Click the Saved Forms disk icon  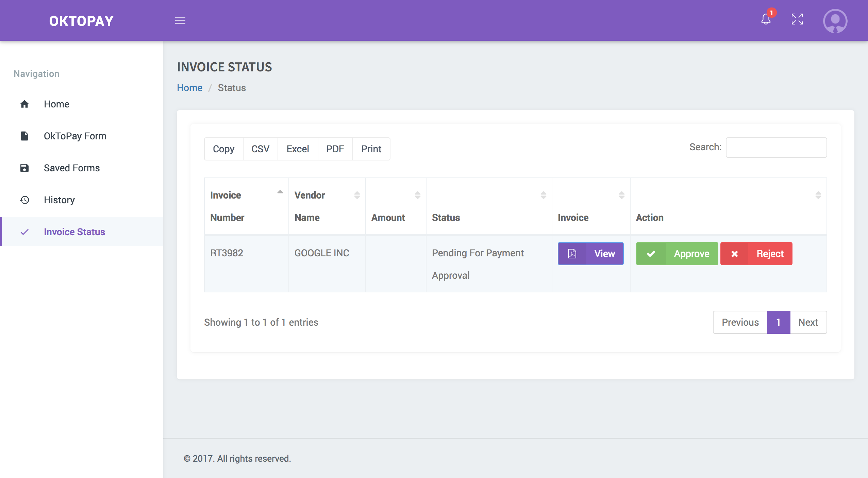24,168
